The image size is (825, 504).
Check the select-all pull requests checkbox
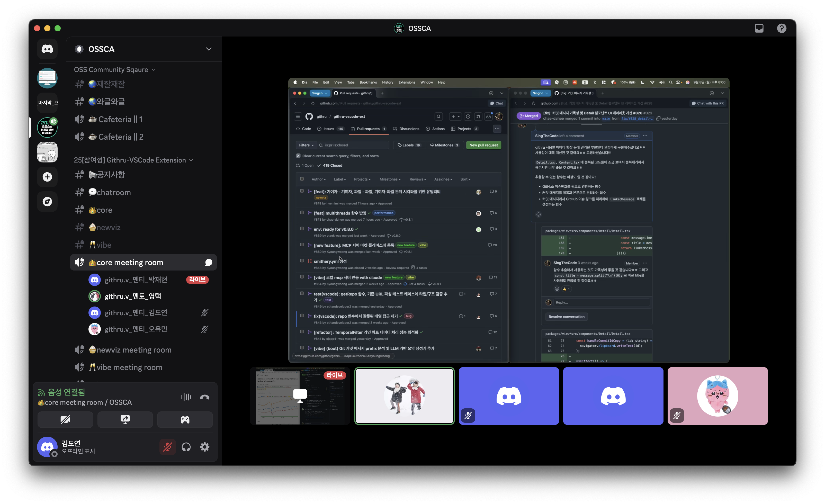coord(302,179)
